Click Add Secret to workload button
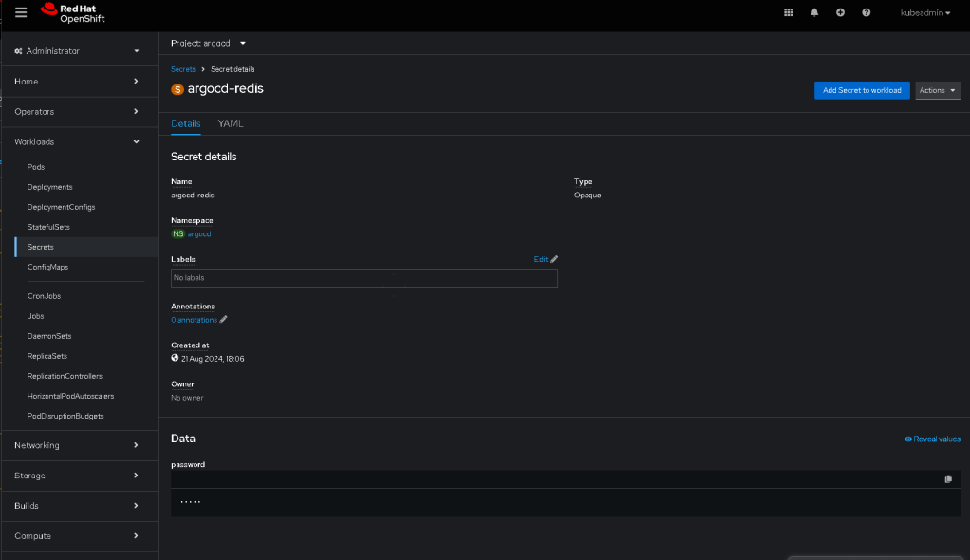The image size is (970, 560). point(862,90)
